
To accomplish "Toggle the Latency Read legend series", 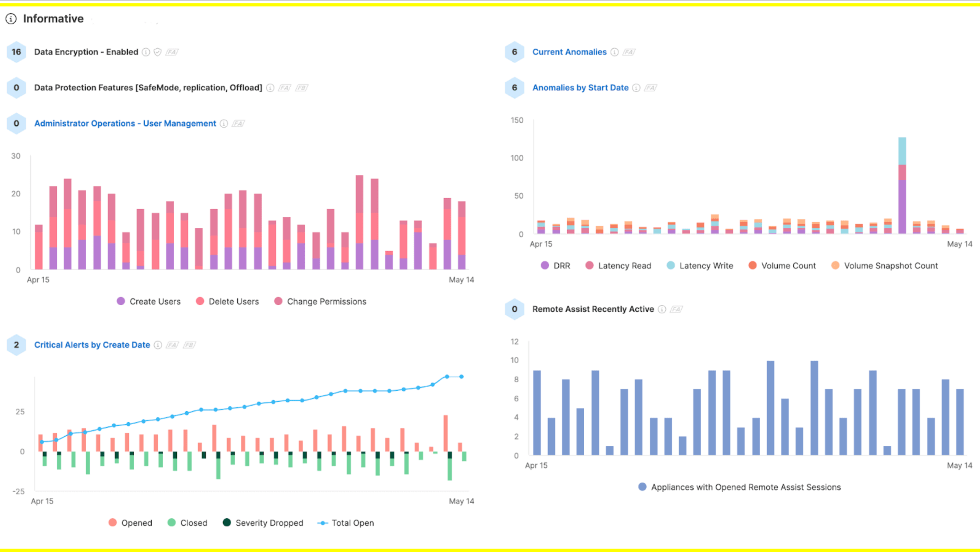I will (x=618, y=266).
